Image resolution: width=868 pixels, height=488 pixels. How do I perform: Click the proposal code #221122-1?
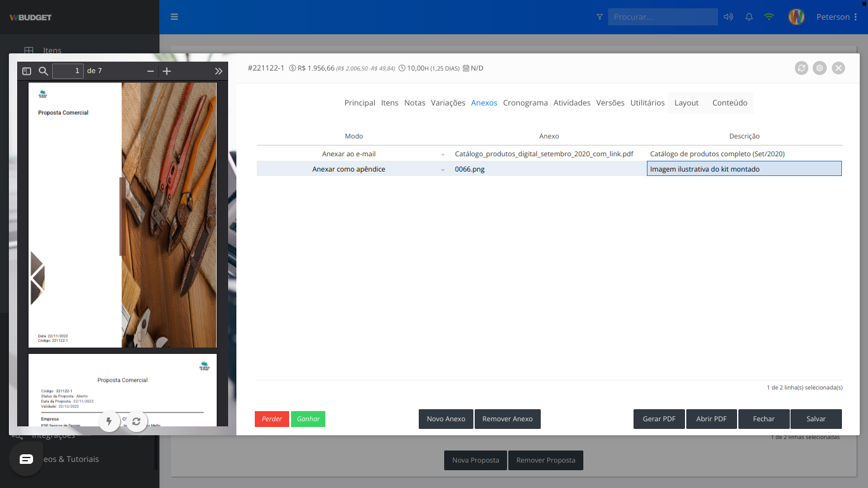pos(266,68)
